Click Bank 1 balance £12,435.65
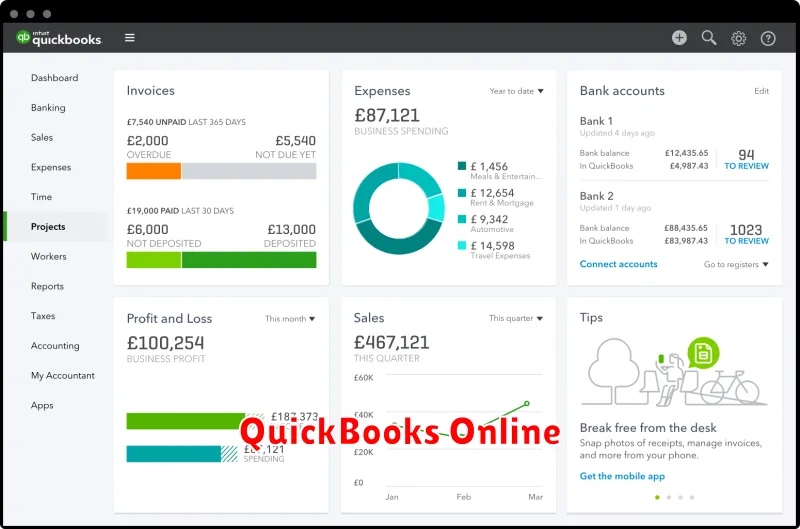 (686, 153)
